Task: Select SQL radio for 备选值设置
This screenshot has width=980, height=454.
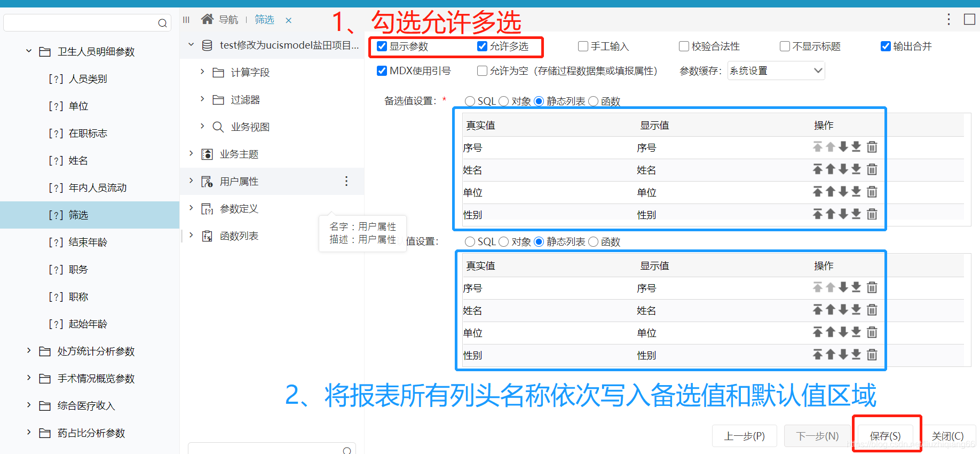Action: click(470, 101)
